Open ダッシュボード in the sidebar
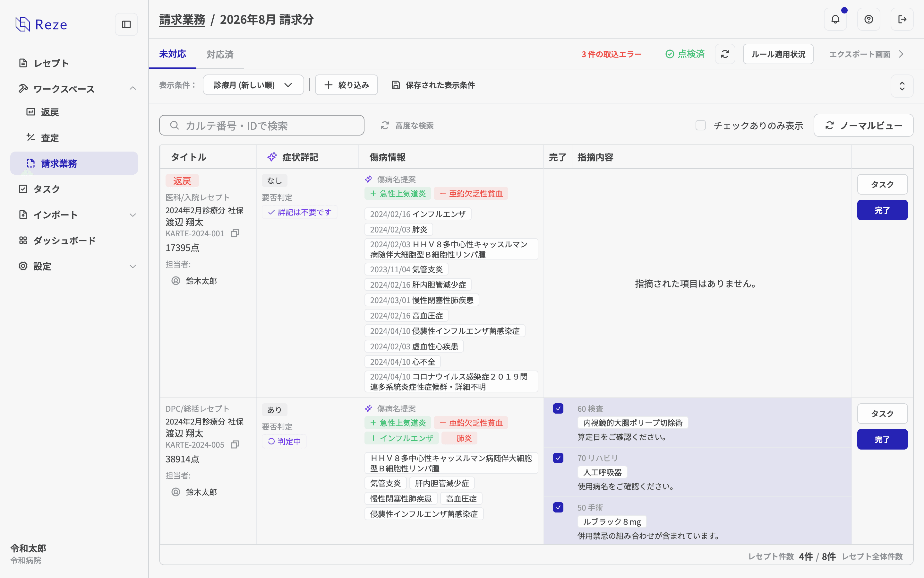 [74, 241]
